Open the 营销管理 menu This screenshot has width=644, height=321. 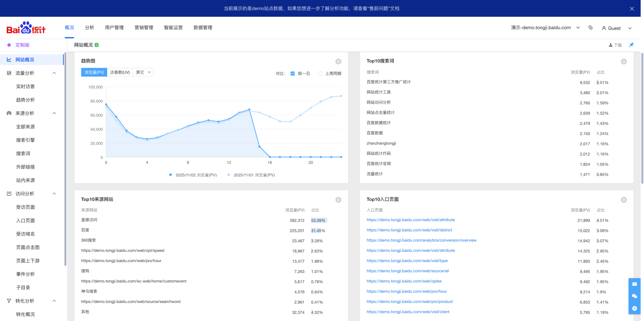[144, 28]
